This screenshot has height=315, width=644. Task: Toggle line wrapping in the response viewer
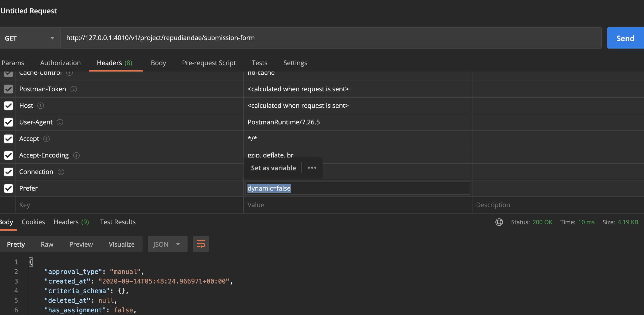(x=200, y=244)
